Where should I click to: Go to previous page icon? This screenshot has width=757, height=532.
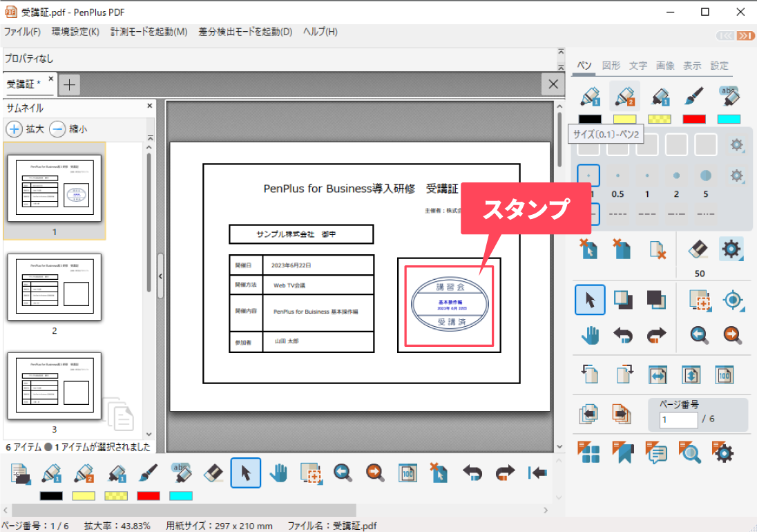pyautogui.click(x=588, y=414)
